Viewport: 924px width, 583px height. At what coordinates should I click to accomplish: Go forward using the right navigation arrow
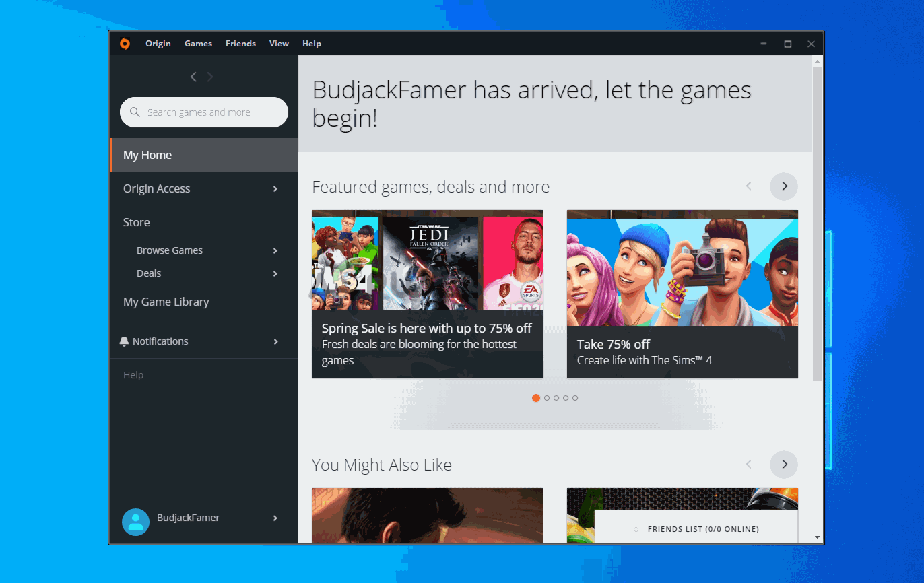pyautogui.click(x=210, y=77)
